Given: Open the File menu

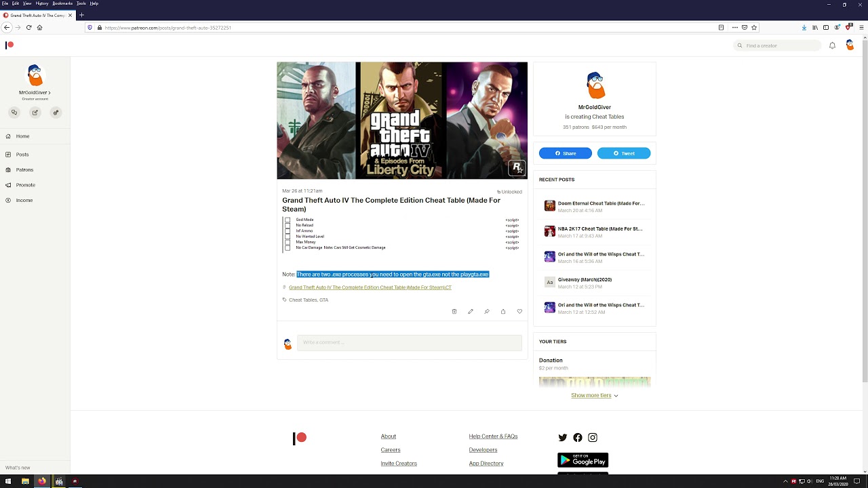Looking at the screenshot, I should coord(5,3).
